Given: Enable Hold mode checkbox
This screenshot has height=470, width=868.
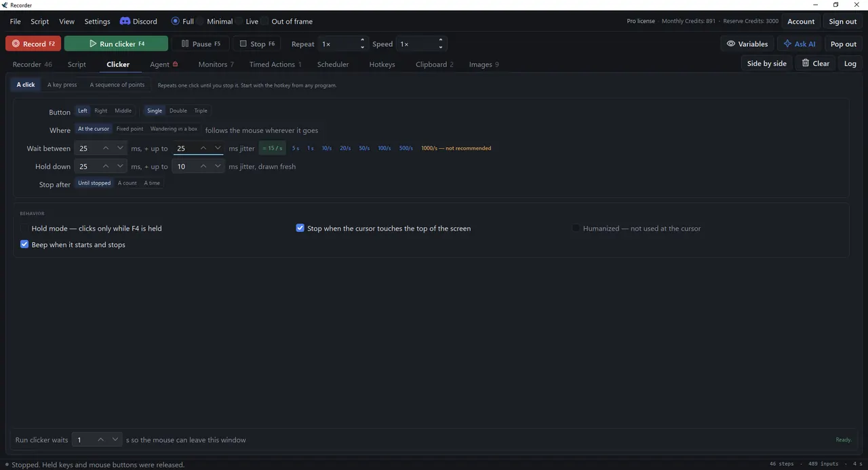Looking at the screenshot, I should 24,229.
